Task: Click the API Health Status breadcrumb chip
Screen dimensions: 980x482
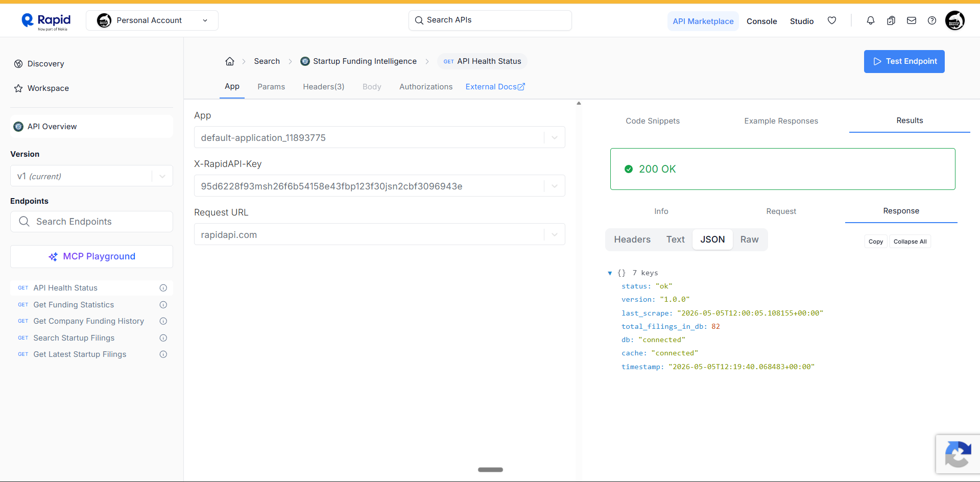Action: tap(482, 61)
